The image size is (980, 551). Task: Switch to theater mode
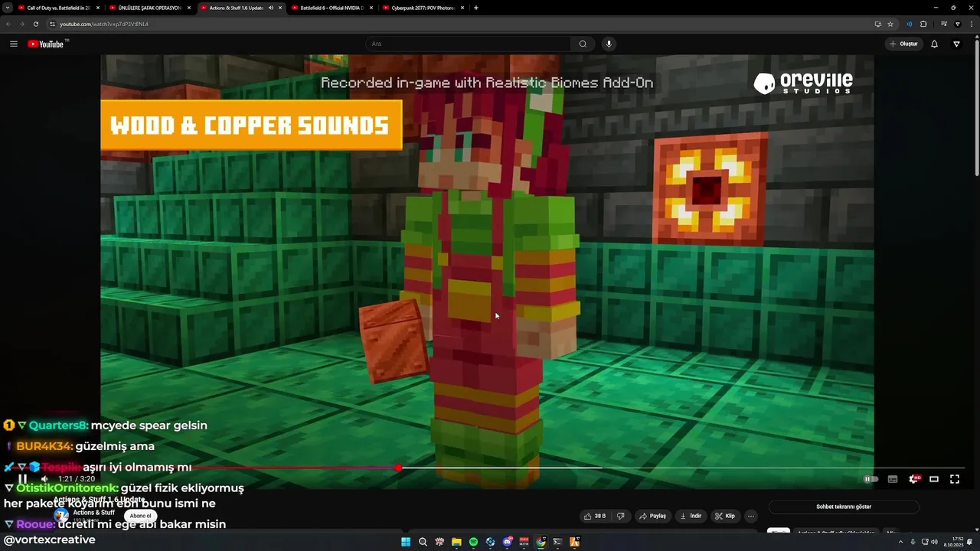click(934, 479)
